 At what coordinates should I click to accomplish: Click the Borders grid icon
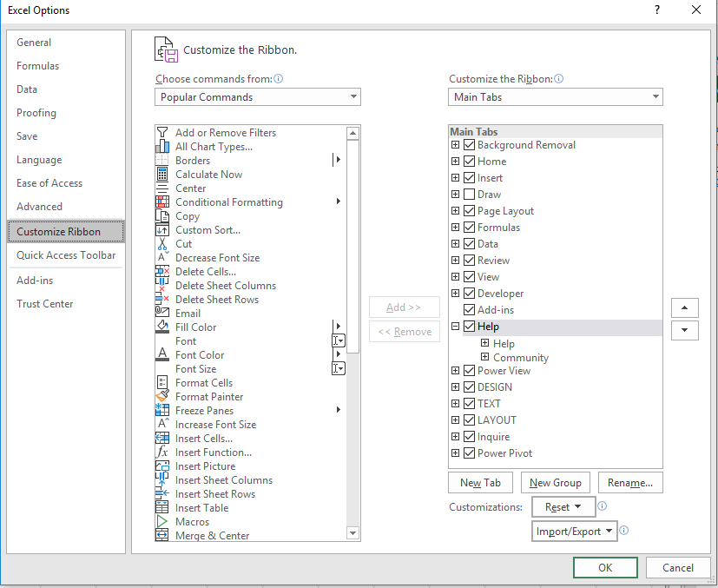pos(162,161)
